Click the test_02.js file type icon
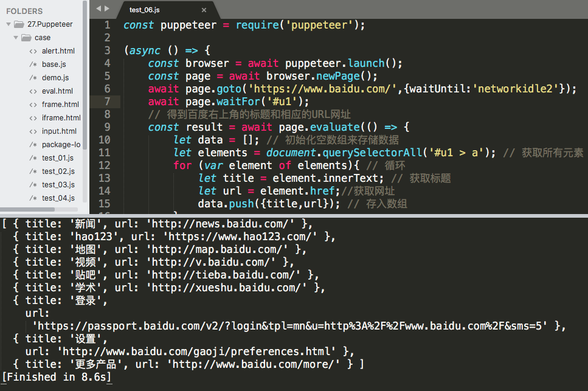The width and height of the screenshot is (588, 391). pyautogui.click(x=33, y=171)
